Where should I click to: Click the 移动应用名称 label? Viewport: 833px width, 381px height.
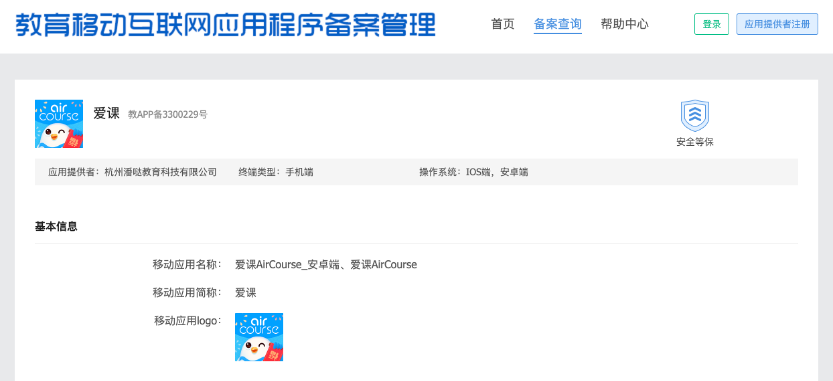click(x=187, y=264)
